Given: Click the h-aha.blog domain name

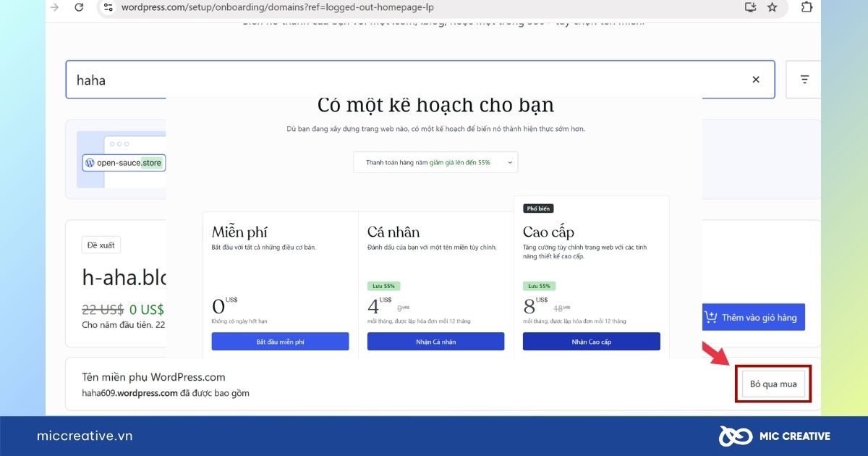Looking at the screenshot, I should 124,279.
